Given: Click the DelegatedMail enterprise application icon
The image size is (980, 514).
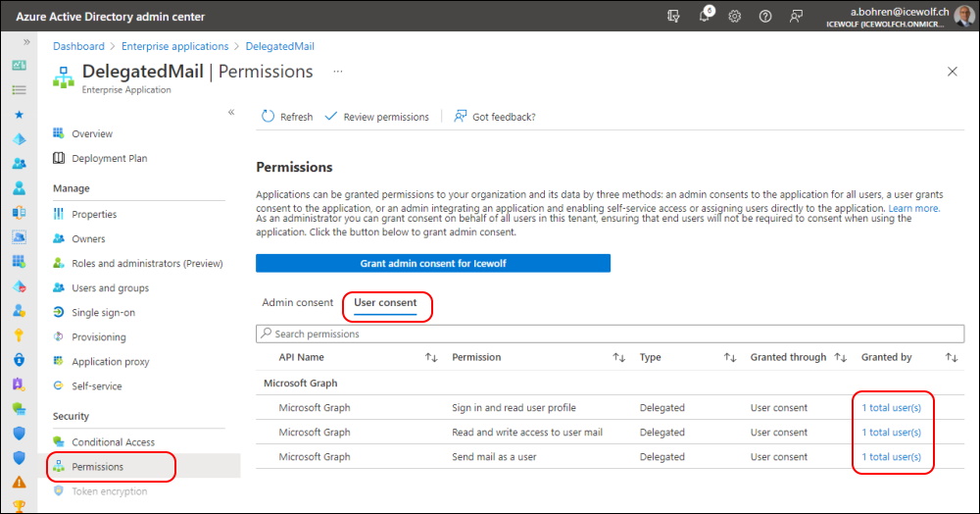Looking at the screenshot, I should click(63, 77).
